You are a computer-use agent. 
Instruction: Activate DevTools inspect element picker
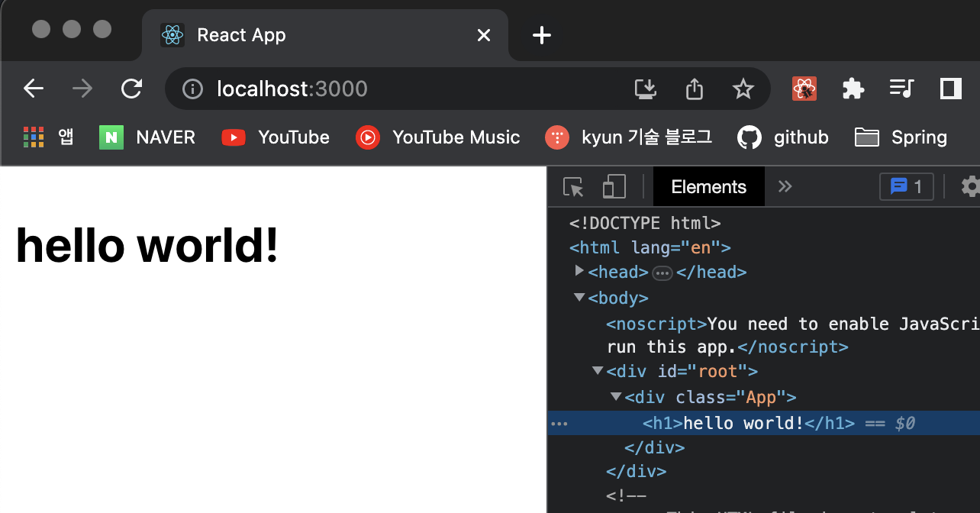572,187
